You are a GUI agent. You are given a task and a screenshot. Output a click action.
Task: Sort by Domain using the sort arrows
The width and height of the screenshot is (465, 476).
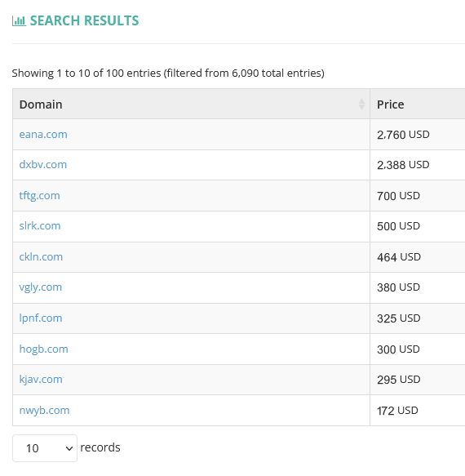pyautogui.click(x=361, y=105)
